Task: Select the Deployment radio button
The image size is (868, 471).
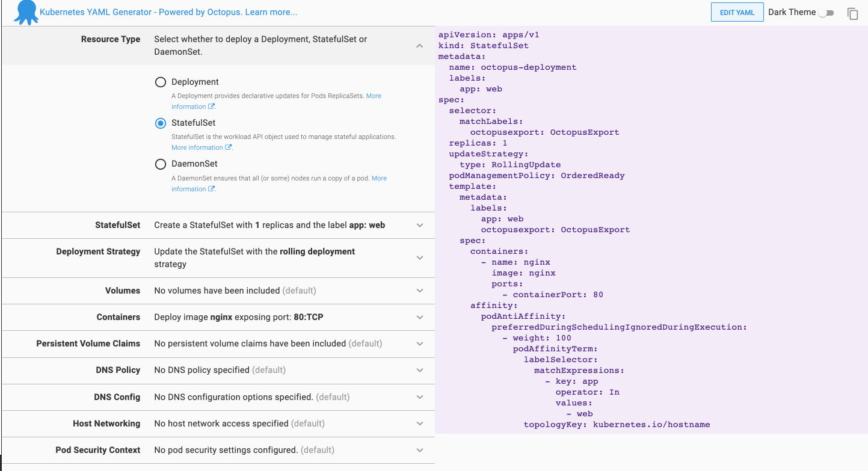Action: [161, 82]
